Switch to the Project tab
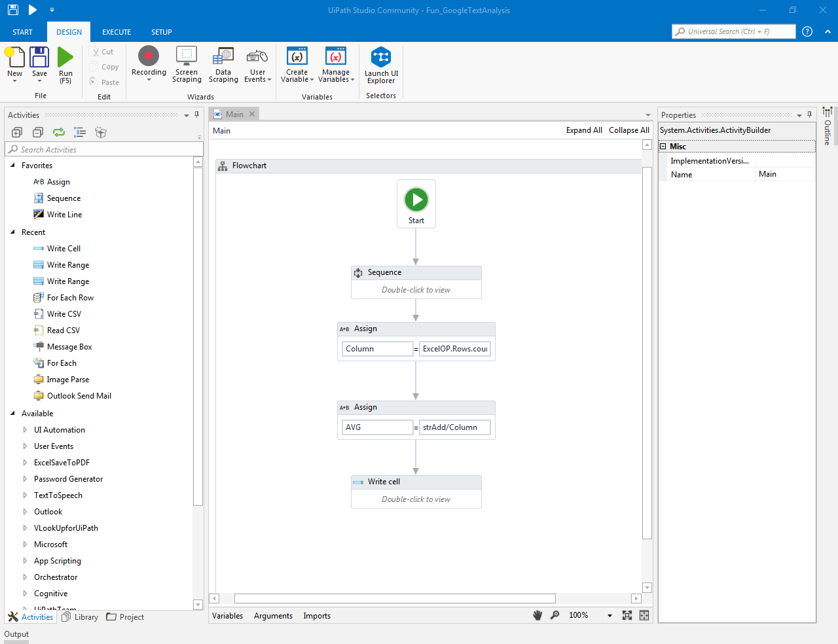838x644 pixels. point(125,617)
